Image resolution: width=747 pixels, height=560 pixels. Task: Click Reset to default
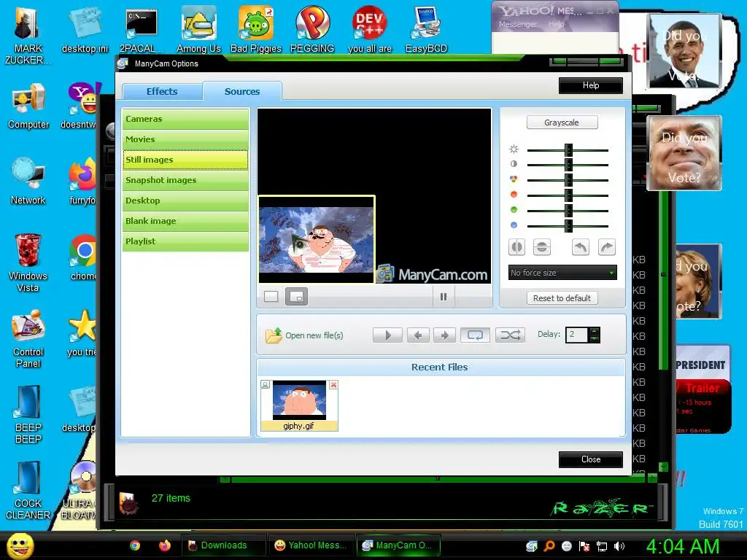click(x=562, y=298)
